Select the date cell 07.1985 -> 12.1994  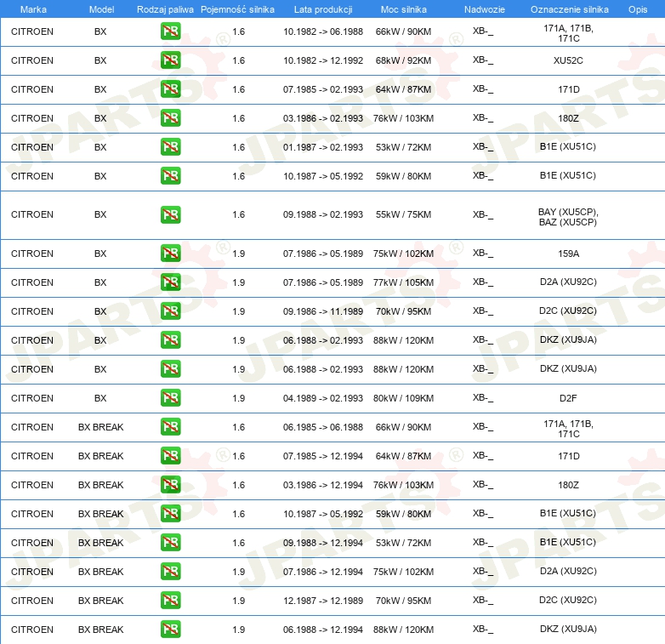pos(323,456)
